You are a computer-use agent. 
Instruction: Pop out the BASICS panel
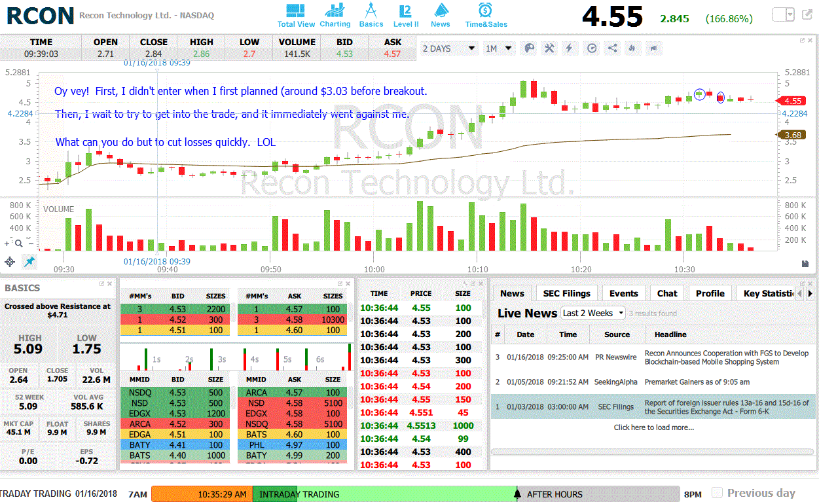(x=102, y=283)
